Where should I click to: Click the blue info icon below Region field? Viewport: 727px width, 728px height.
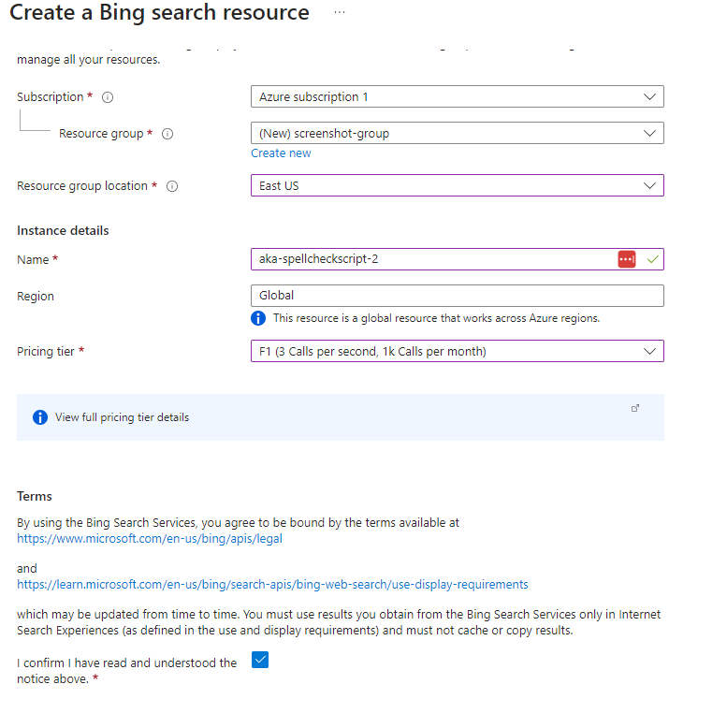click(259, 318)
